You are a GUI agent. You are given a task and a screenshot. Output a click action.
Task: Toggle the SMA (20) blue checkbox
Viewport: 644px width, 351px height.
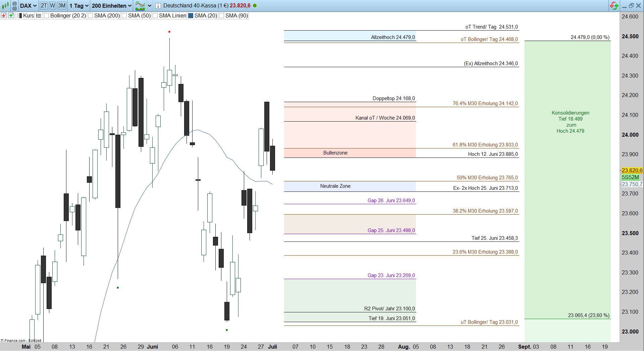click(191, 15)
